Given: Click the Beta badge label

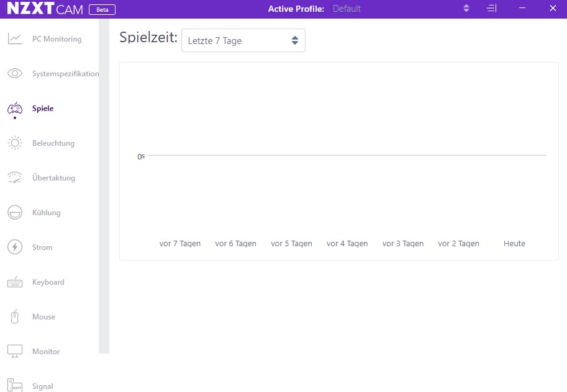Looking at the screenshot, I should pos(102,9).
